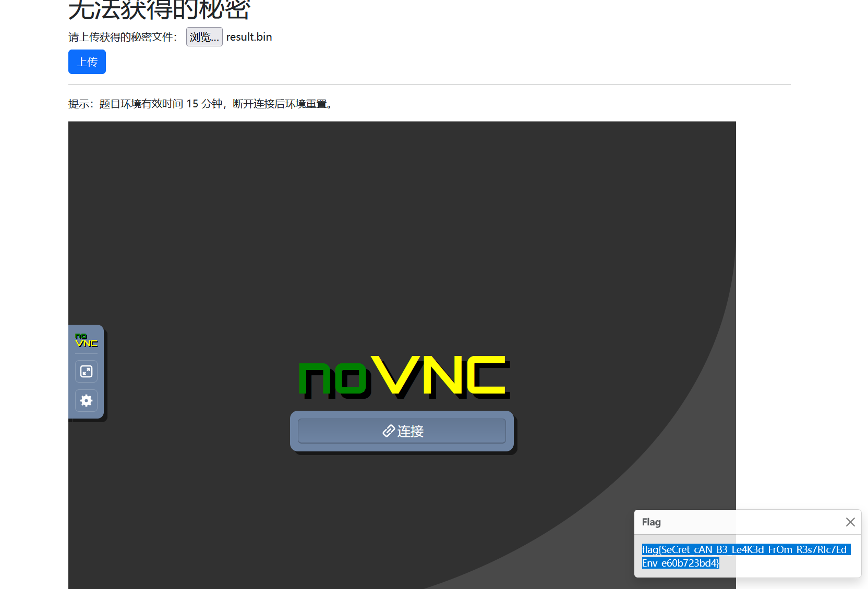Click the highlighted flag text
Screen dimensions: 868x589
[745, 556]
